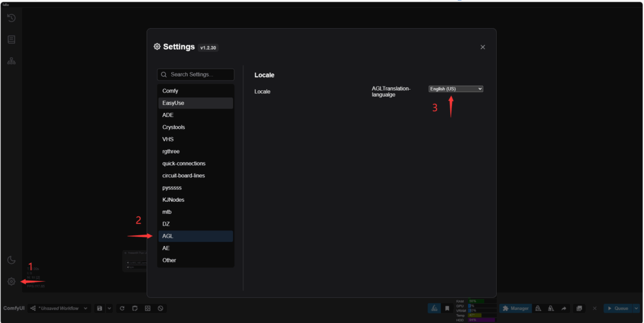Viewport: 644px width, 323px height.
Task: Click the reset view icon
Action: point(147,308)
